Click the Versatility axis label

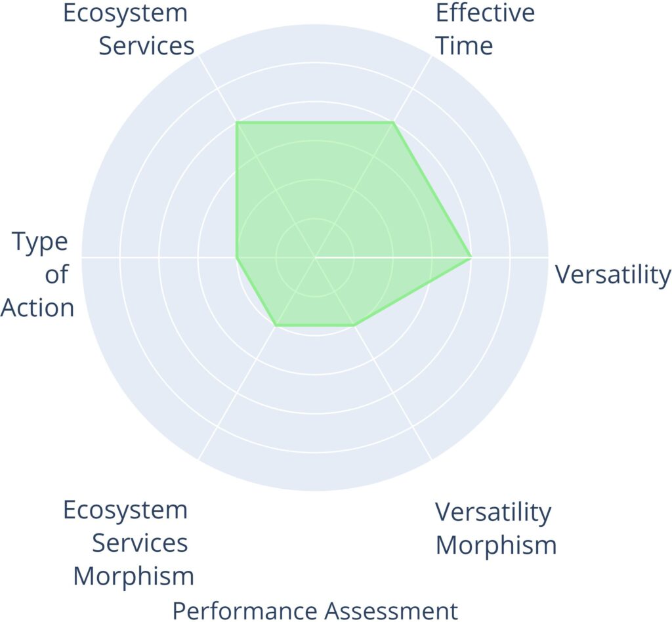tap(613, 275)
